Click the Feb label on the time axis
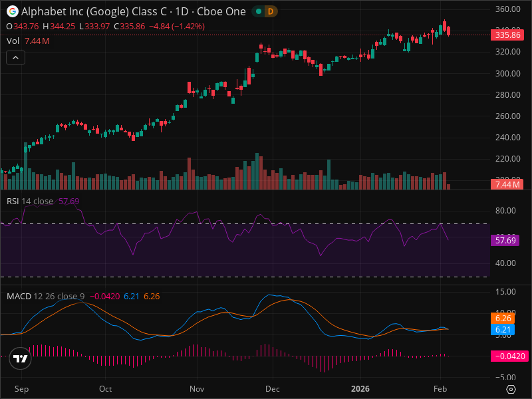The width and height of the screenshot is (532, 399). click(440, 389)
